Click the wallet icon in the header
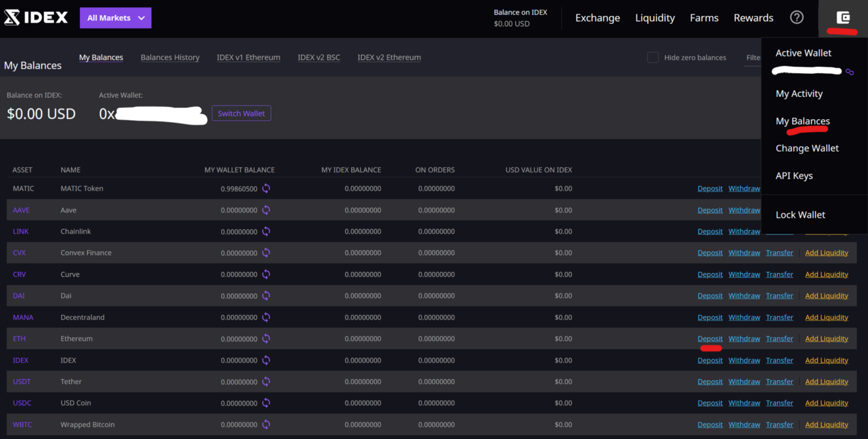868x439 pixels. 843,18
